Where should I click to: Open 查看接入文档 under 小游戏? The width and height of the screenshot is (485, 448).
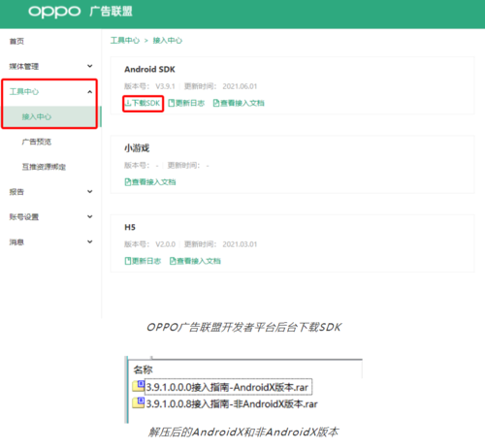pos(150,182)
